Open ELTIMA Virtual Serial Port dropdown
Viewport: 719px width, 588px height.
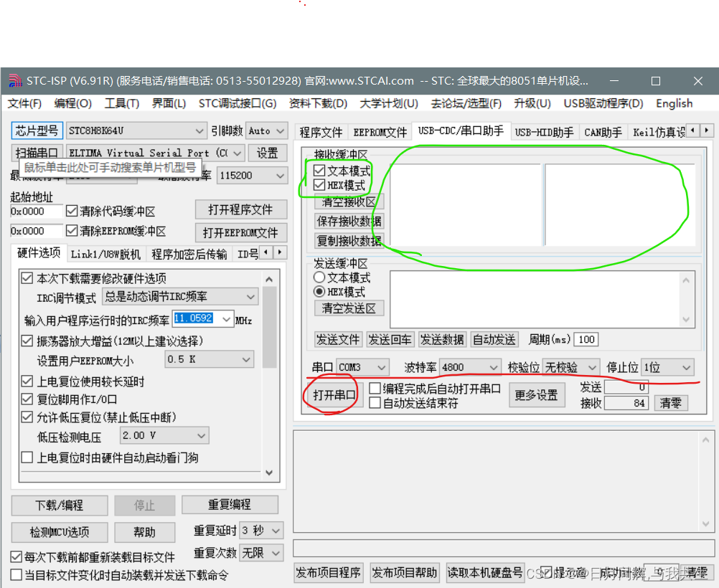coord(156,153)
